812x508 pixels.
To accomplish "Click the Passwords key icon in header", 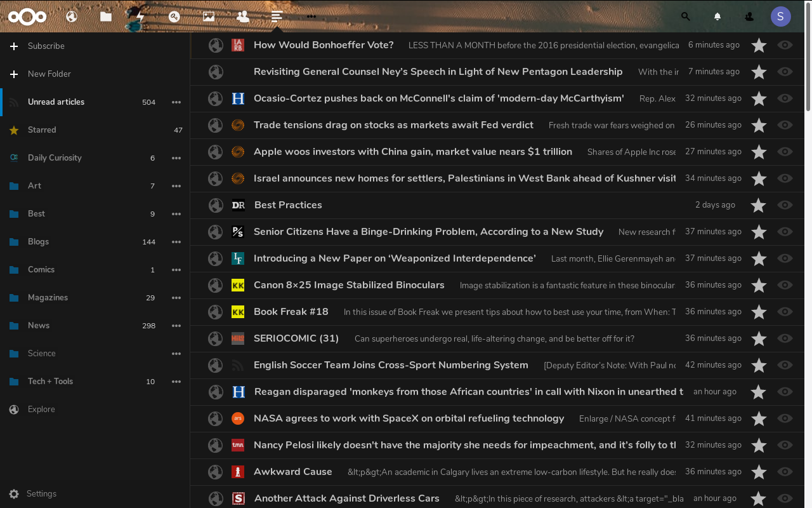I will click(174, 17).
